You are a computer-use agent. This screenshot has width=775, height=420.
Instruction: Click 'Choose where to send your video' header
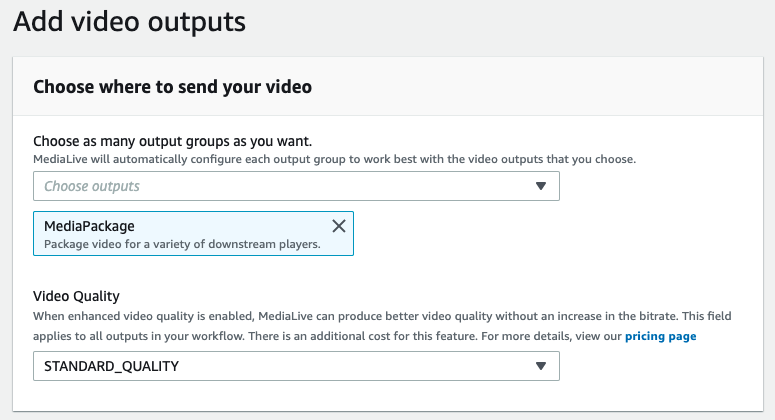[x=172, y=86]
